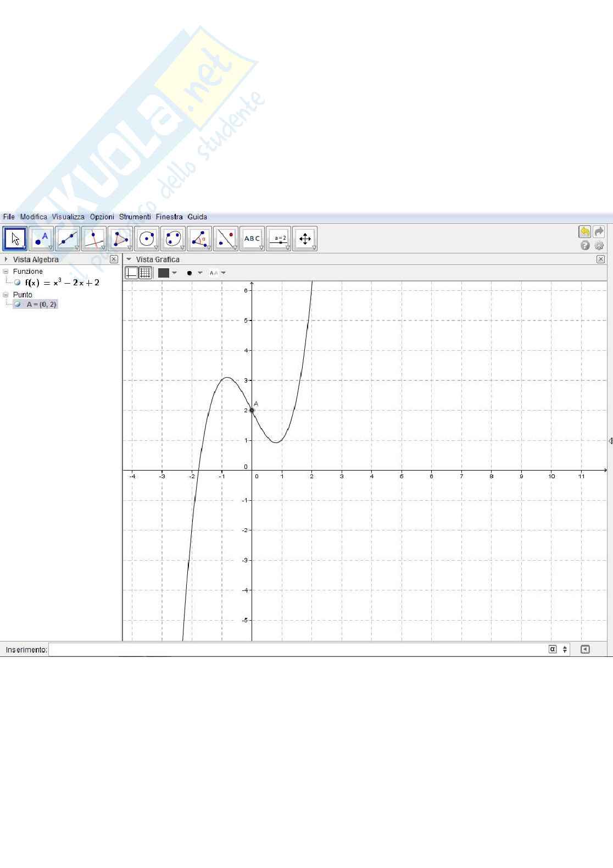Pick the Polygon tool

[120, 239]
